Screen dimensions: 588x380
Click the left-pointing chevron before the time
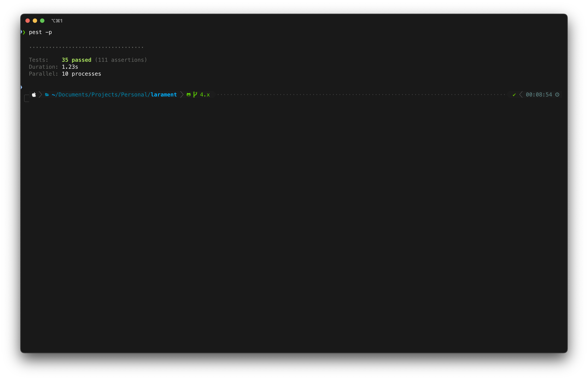(521, 95)
